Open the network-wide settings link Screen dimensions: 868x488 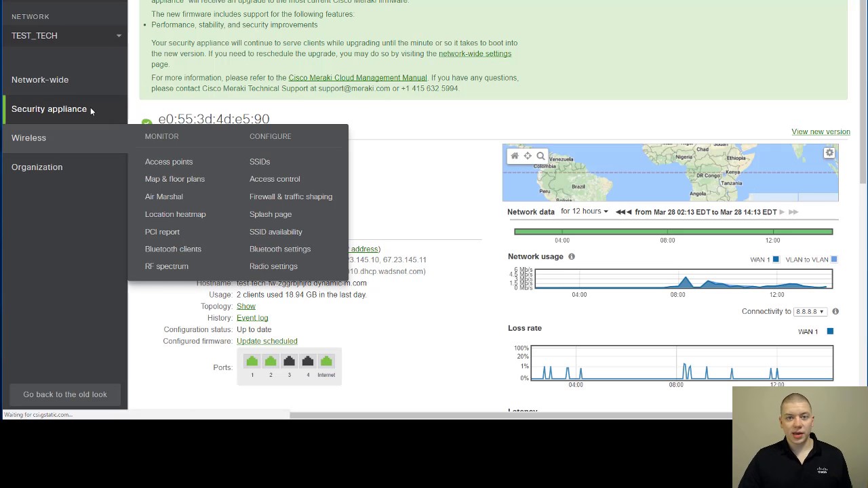pos(475,54)
